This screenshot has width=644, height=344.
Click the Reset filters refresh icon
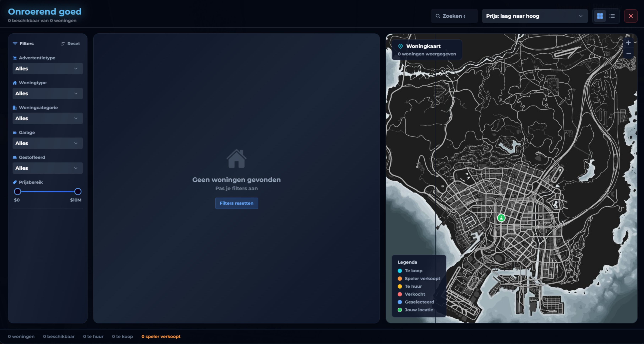point(62,44)
